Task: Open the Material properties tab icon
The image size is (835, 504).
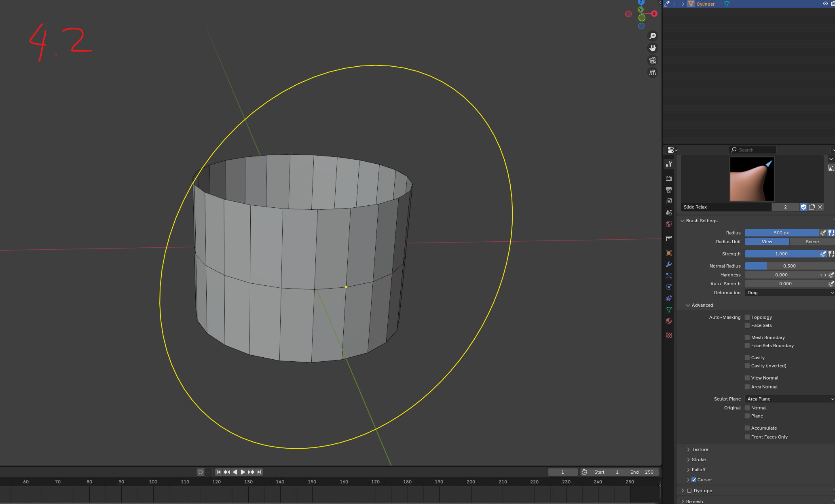Action: [669, 321]
